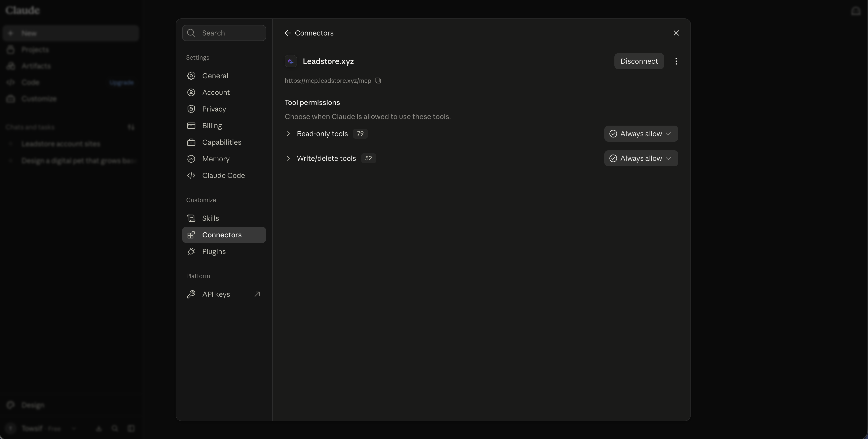Open API keys external link
The image size is (868, 439).
pyautogui.click(x=224, y=294)
